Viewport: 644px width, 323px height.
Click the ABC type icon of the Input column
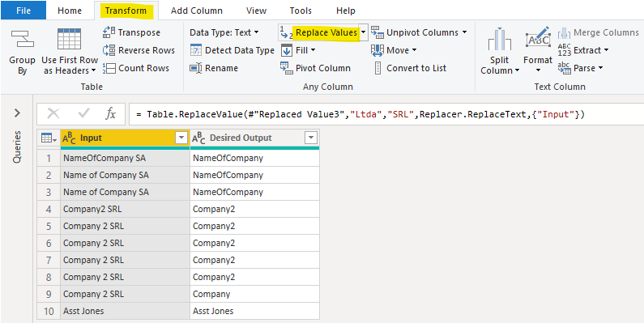(70, 138)
